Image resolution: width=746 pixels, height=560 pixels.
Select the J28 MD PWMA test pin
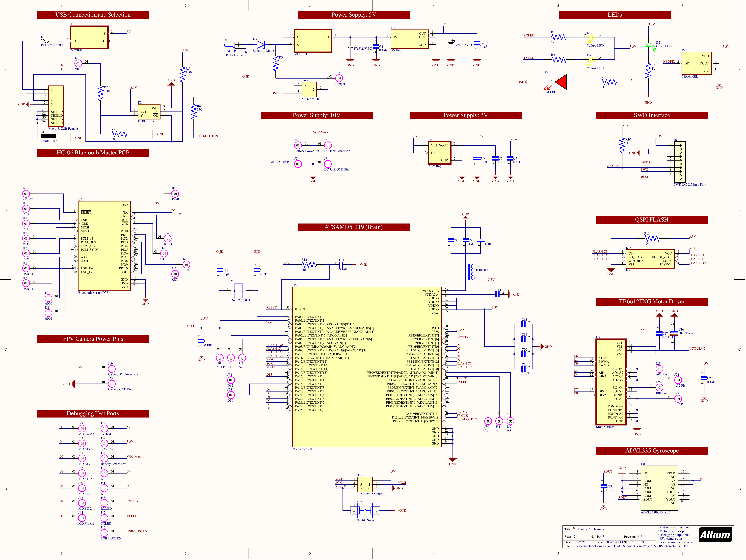[x=82, y=429]
